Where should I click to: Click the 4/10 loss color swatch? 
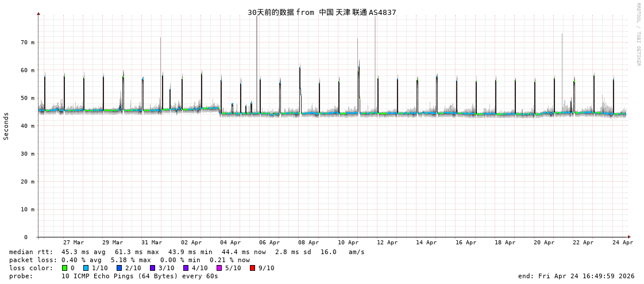186,268
